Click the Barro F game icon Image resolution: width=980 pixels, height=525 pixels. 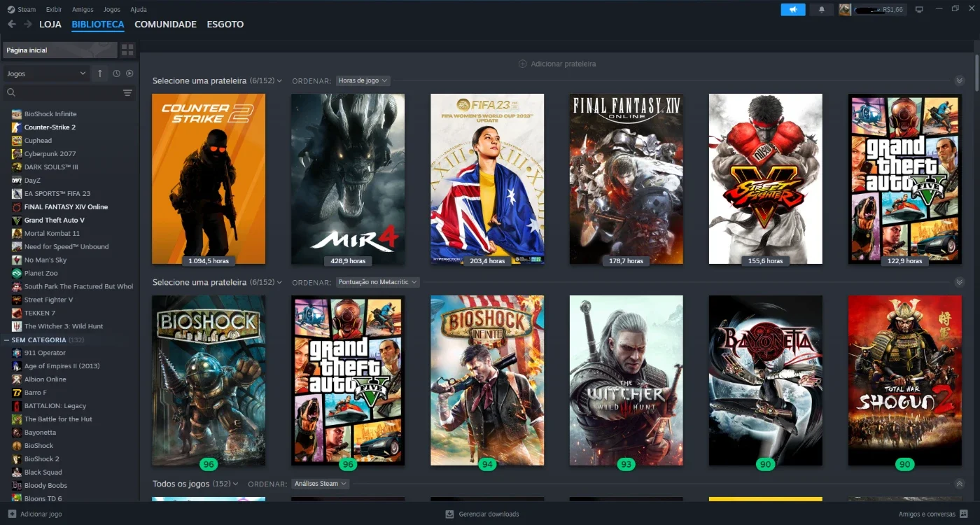tap(17, 393)
